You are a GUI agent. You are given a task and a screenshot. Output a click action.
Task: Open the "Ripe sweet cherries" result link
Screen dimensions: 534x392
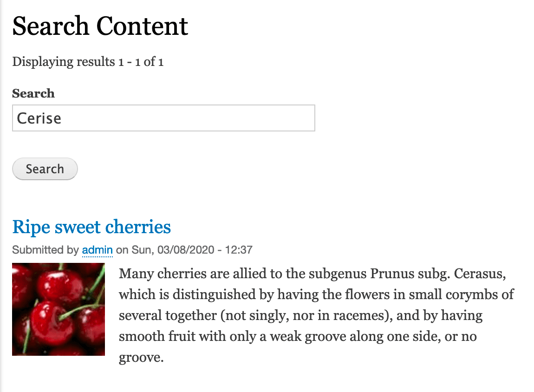tap(91, 227)
